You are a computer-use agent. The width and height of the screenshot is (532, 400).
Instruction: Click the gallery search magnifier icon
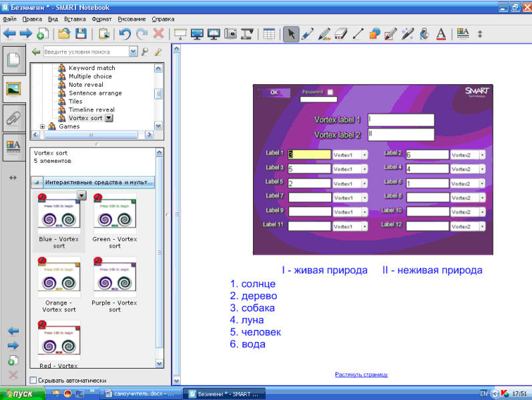click(x=145, y=51)
